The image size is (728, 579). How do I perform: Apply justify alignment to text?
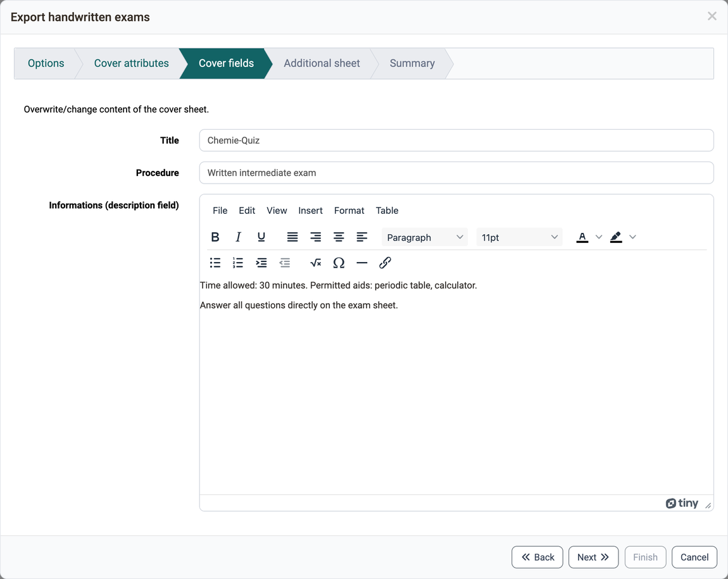(292, 237)
